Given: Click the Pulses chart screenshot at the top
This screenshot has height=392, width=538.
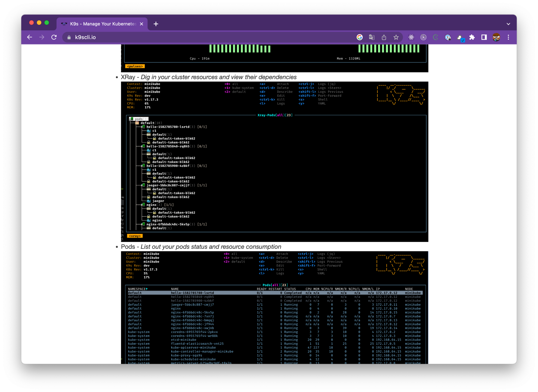Looking at the screenshot, I should pyautogui.click(x=275, y=58).
